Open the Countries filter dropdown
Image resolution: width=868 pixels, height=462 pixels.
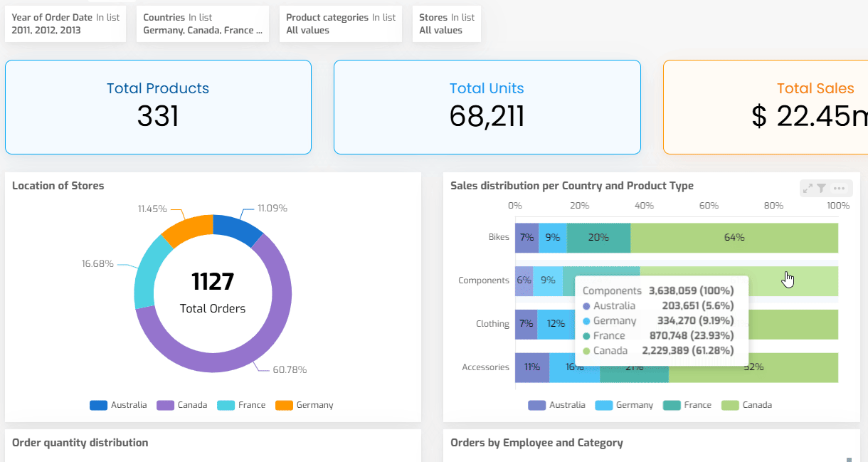[x=203, y=24]
